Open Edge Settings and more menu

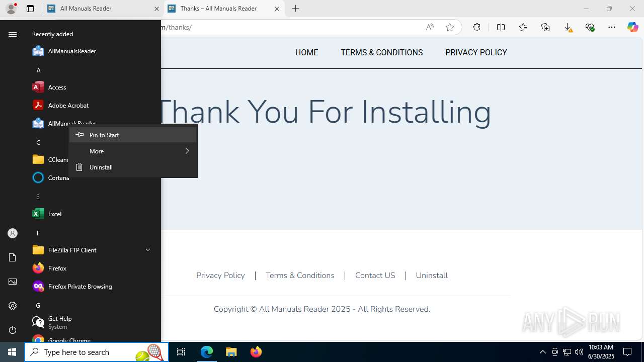612,27
